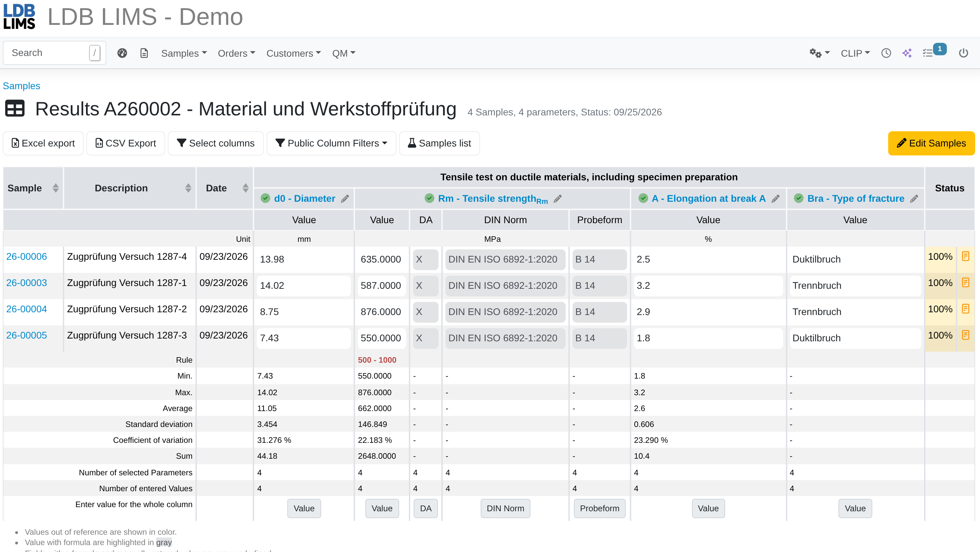The image size is (980, 552).
Task: Click the results table grid icon
Action: [15, 108]
